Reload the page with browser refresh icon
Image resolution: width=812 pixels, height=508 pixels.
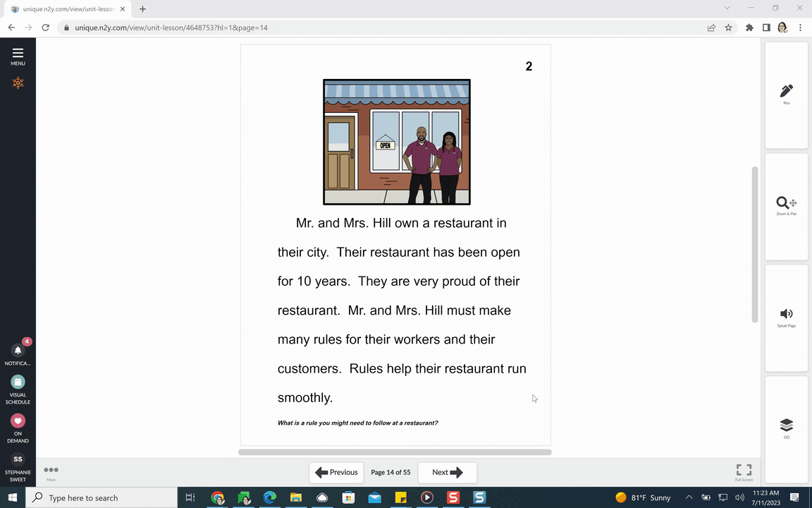coord(46,28)
